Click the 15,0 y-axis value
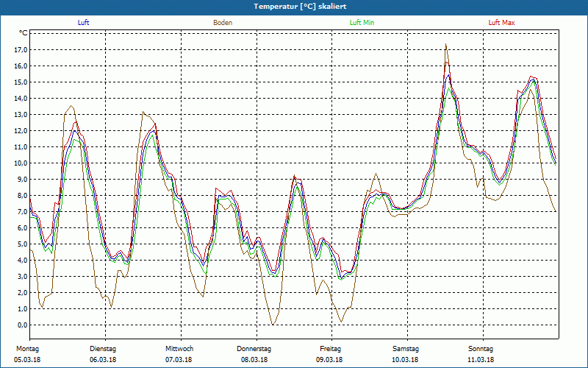Screen dimensions: 588x368 point(21,82)
